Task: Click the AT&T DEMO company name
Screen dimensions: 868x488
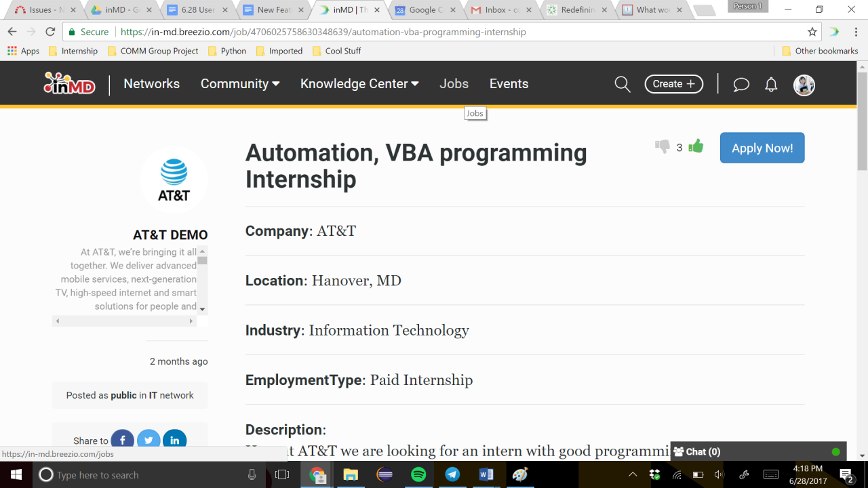Action: click(x=170, y=235)
